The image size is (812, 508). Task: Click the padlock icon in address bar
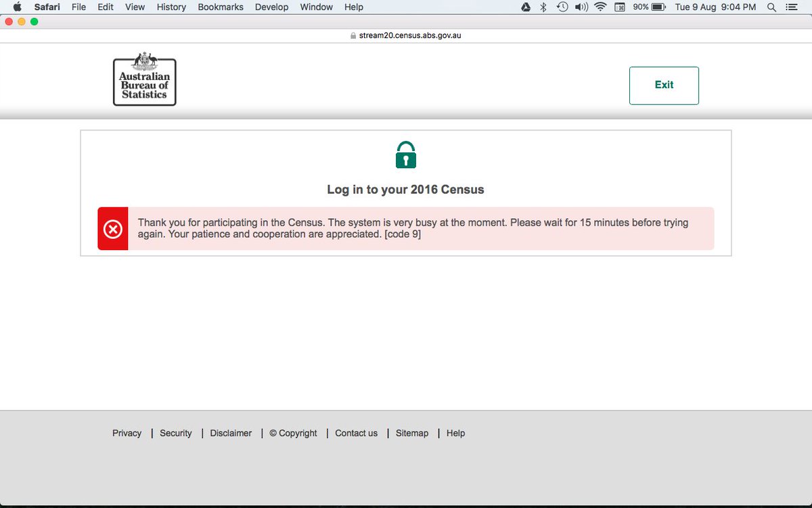(x=353, y=35)
